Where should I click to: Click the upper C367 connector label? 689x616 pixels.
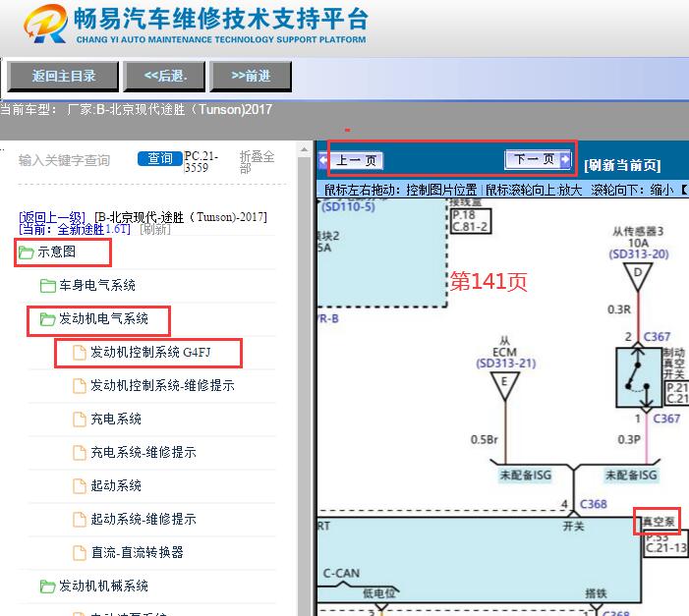657,337
